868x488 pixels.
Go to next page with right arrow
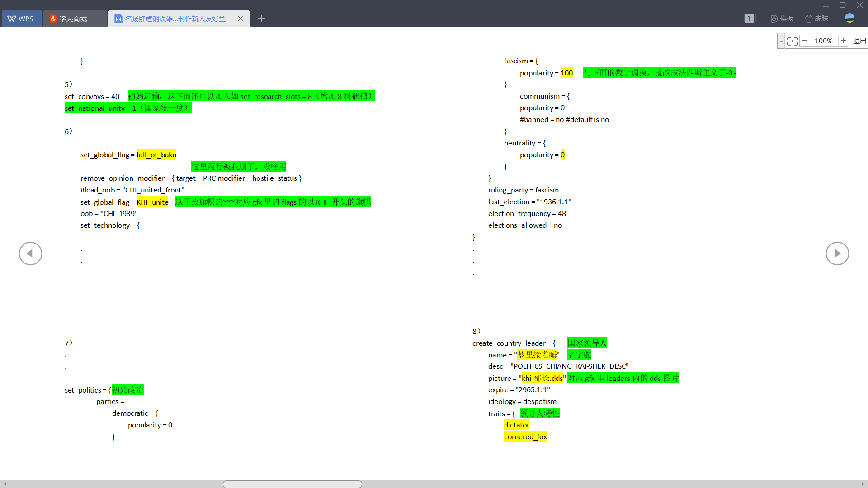pos(837,253)
